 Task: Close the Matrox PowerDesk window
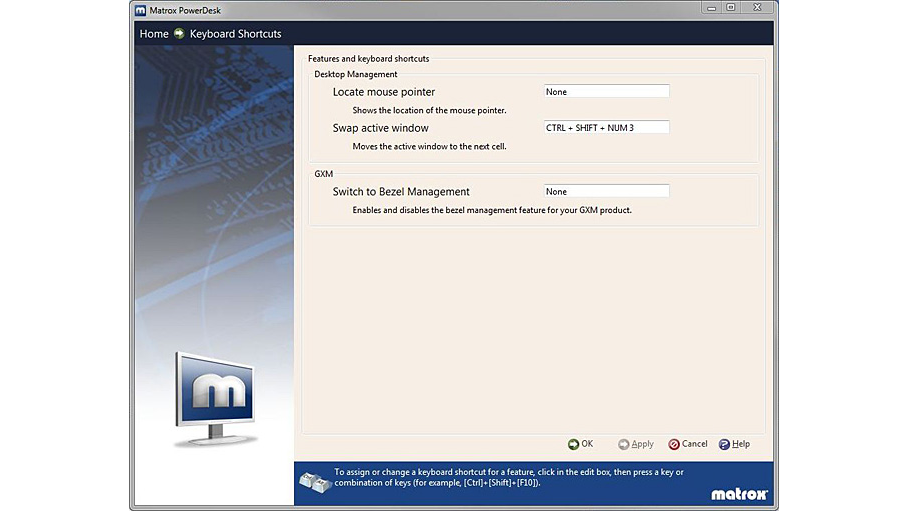tap(757, 8)
